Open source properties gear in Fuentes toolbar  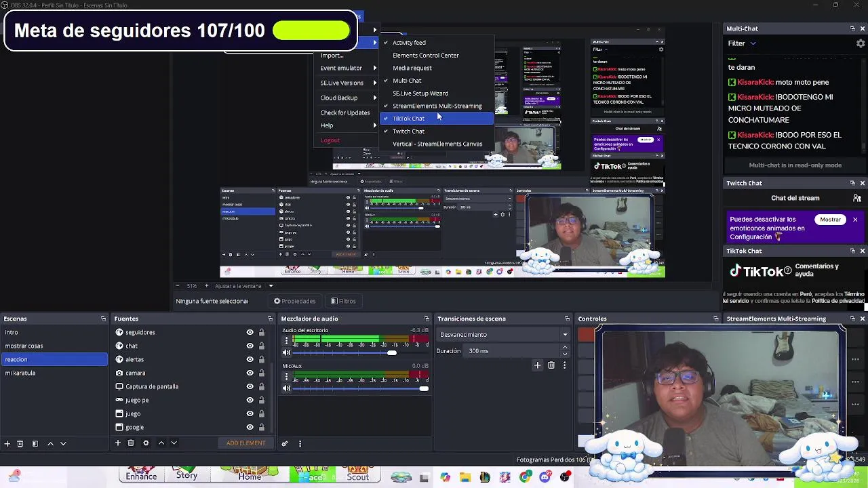coord(145,443)
